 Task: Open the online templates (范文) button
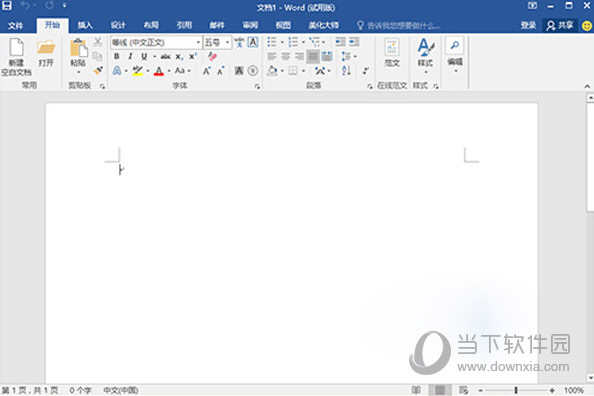392,53
